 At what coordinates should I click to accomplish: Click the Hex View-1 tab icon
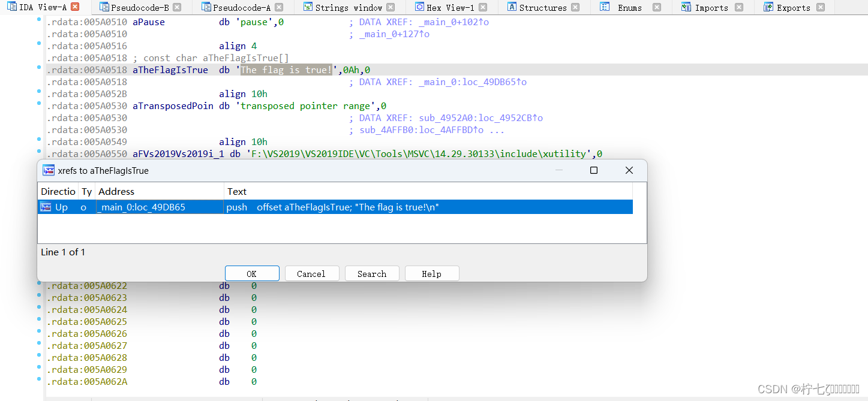[x=419, y=7]
